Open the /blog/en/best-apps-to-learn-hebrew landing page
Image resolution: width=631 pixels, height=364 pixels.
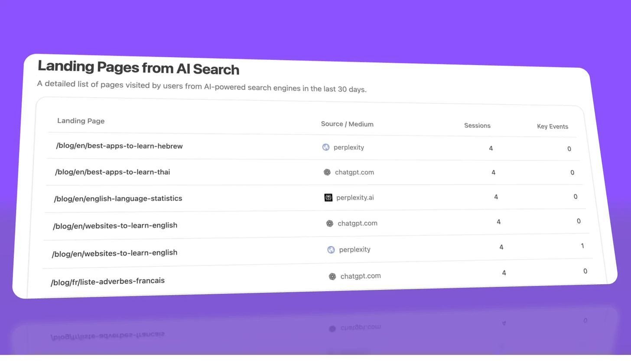(119, 146)
